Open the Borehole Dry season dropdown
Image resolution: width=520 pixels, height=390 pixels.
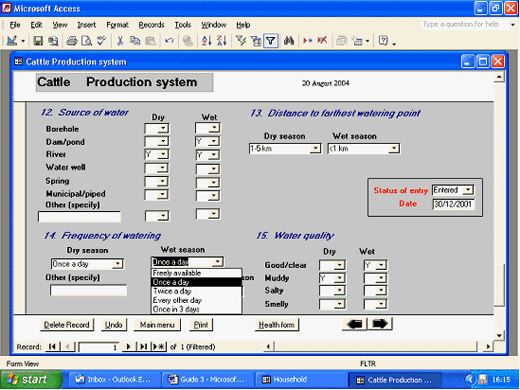coord(163,129)
